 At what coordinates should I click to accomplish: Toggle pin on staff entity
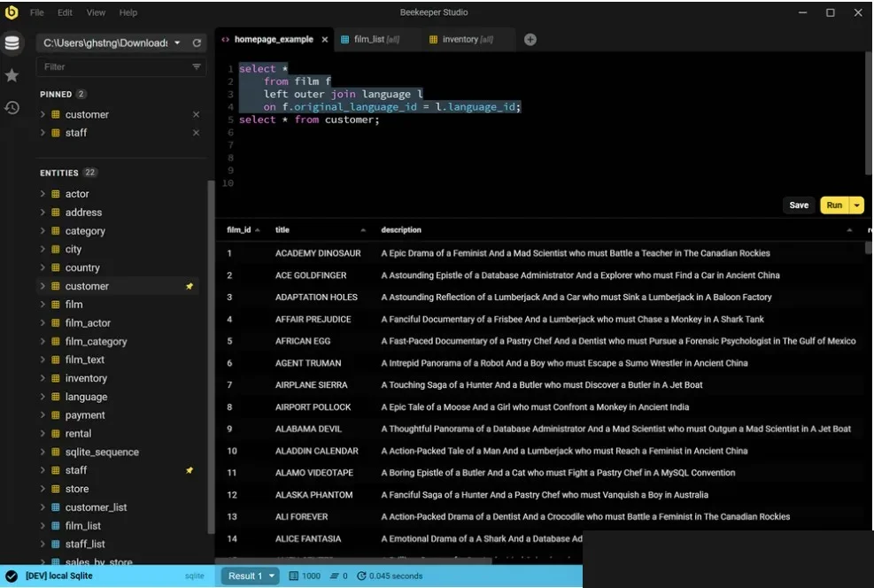click(x=189, y=470)
